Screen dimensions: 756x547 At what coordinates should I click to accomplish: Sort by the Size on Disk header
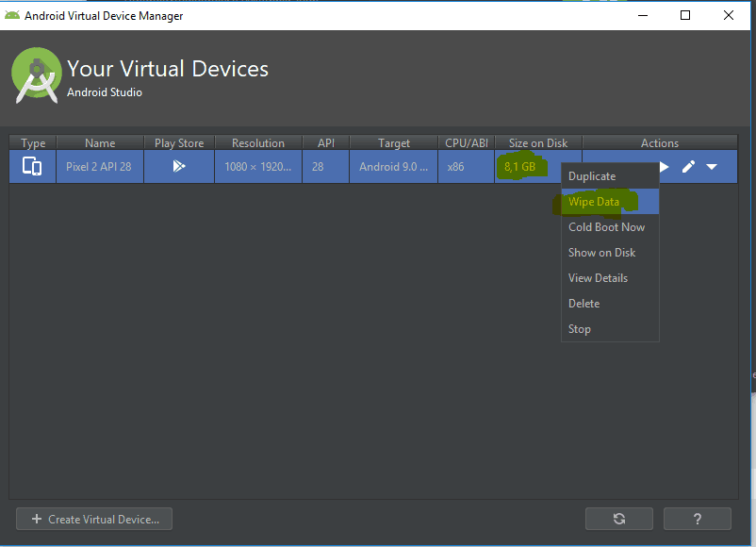pos(538,142)
